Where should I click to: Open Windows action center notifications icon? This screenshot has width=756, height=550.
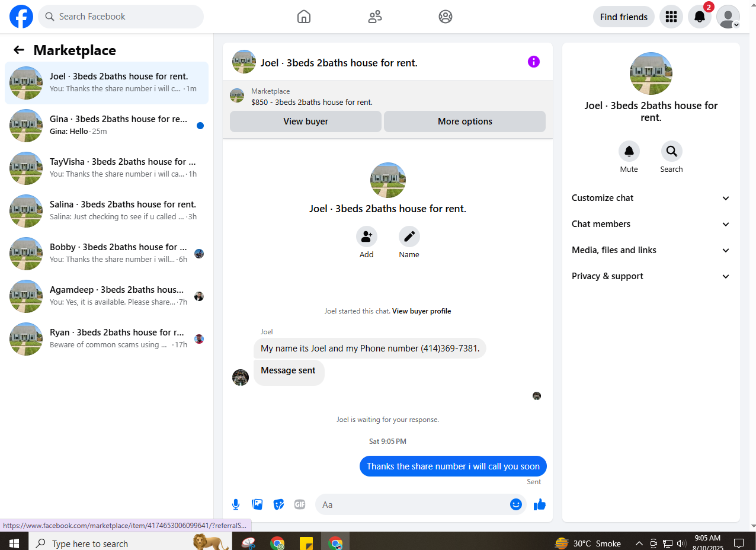[739, 543]
